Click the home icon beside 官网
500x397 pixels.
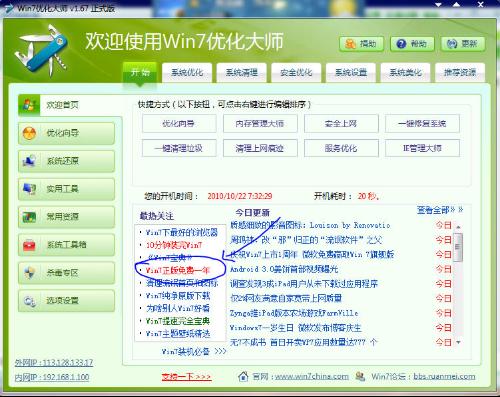(243, 376)
